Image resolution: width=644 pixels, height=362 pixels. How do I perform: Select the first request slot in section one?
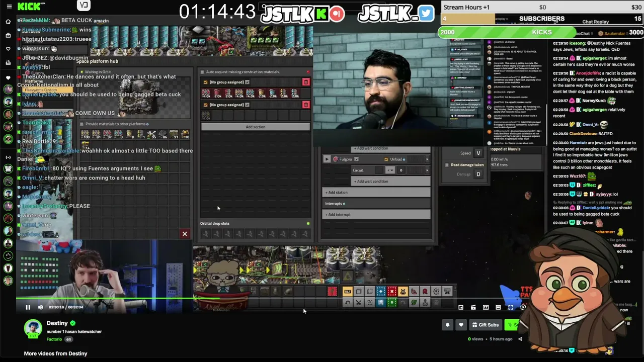coord(206,94)
